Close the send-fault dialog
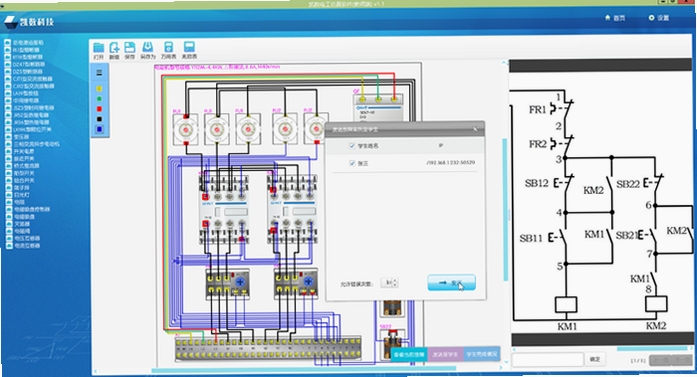This screenshot has height=377, width=697. [x=475, y=129]
